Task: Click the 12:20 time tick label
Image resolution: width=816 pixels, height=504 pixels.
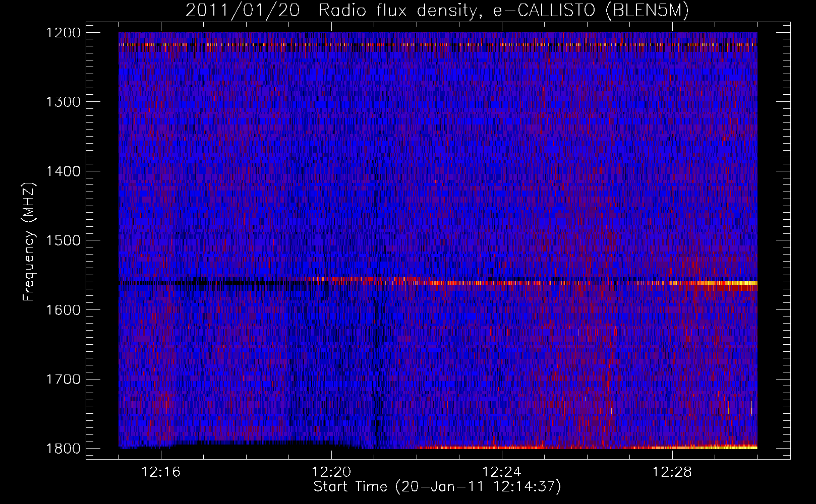Action: (x=331, y=472)
